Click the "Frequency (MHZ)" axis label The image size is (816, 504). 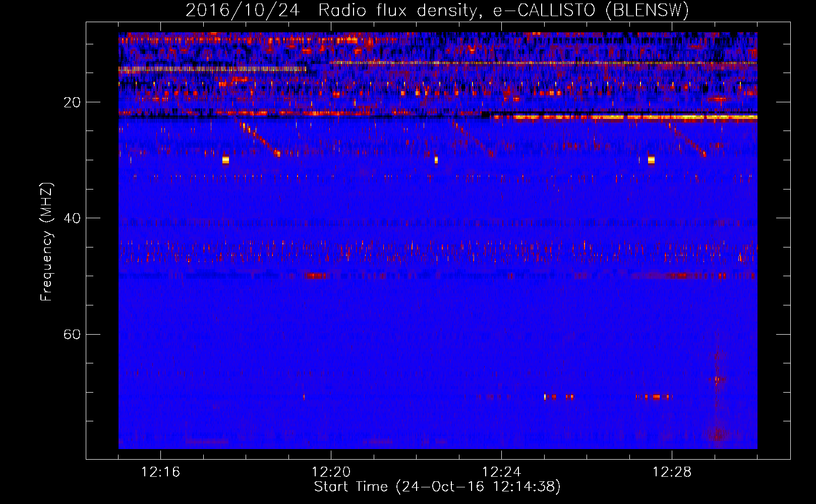(46, 242)
